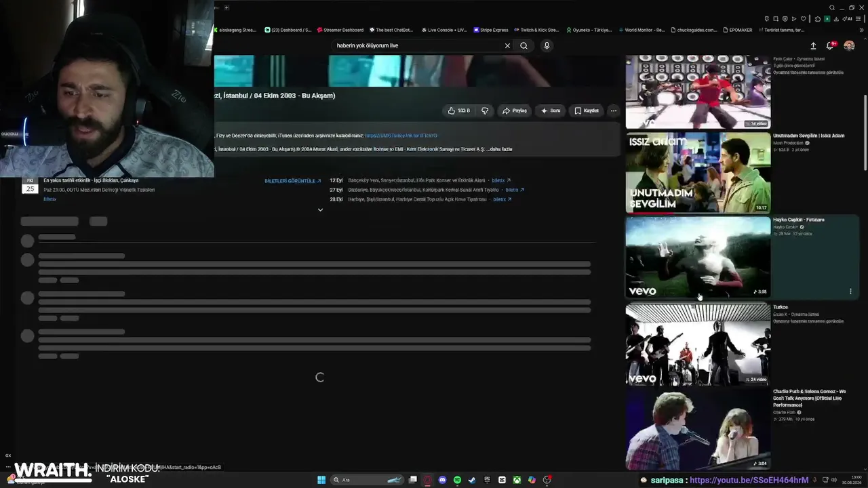Screen dimensions: 868x488
Task: Open options for Hayko Cepkin Fırtınam video
Action: coord(850,291)
